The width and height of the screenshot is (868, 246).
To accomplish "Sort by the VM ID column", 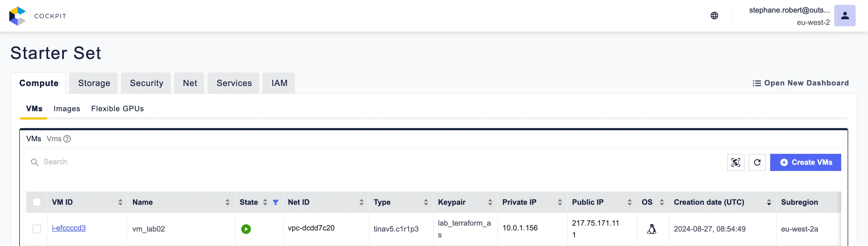I will [120, 202].
